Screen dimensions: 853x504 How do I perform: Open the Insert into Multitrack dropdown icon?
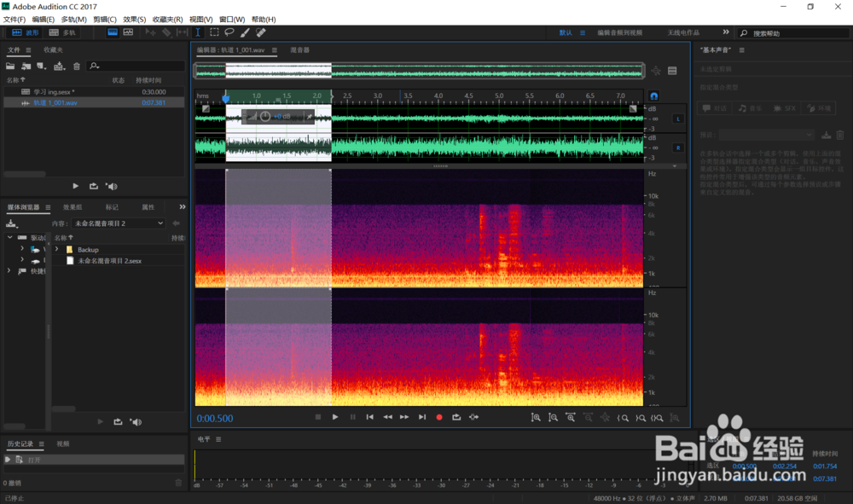[60, 66]
